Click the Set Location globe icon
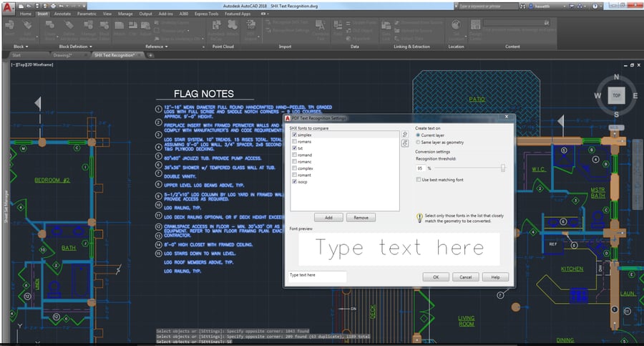The height and width of the screenshot is (346, 644). point(456,24)
